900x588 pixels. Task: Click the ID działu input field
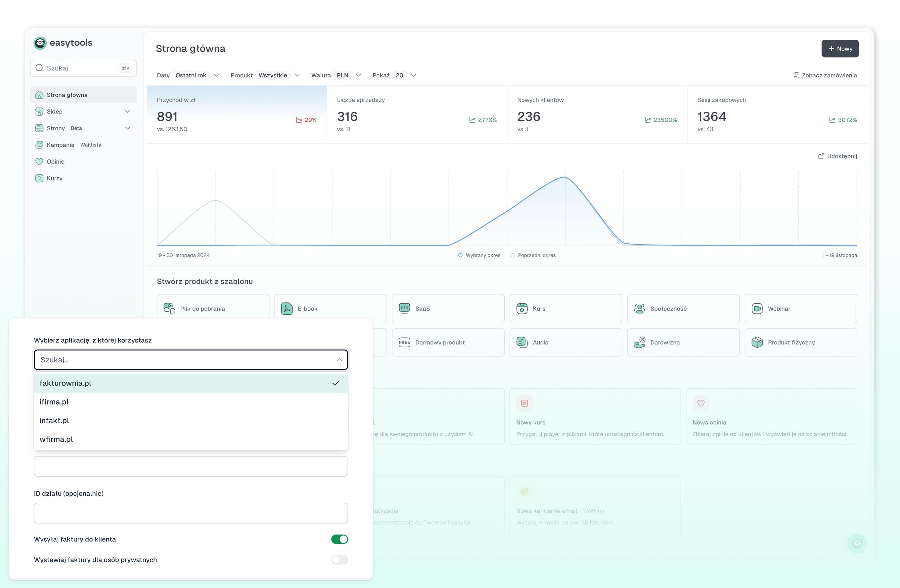191,513
